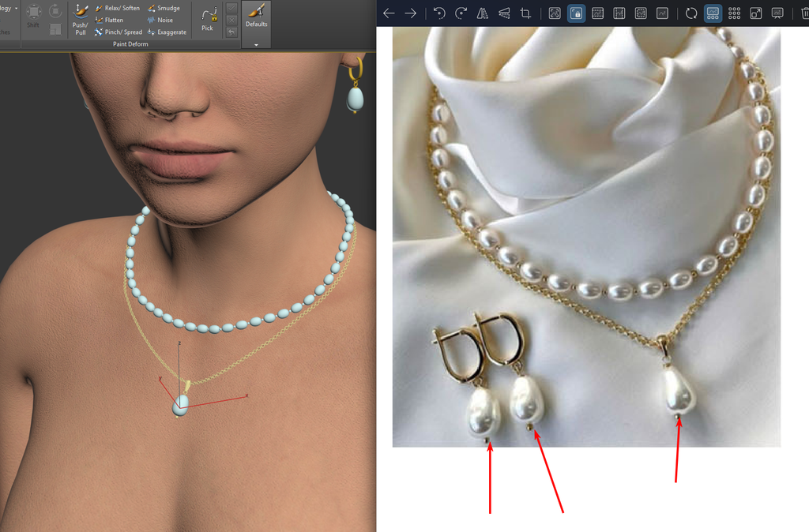Click the Commit checkmark button
This screenshot has width=809, height=532.
click(231, 8)
